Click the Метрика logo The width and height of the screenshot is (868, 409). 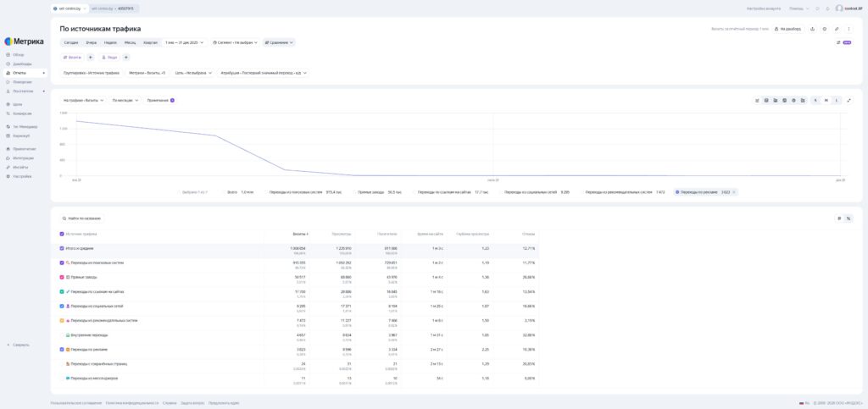tap(25, 41)
